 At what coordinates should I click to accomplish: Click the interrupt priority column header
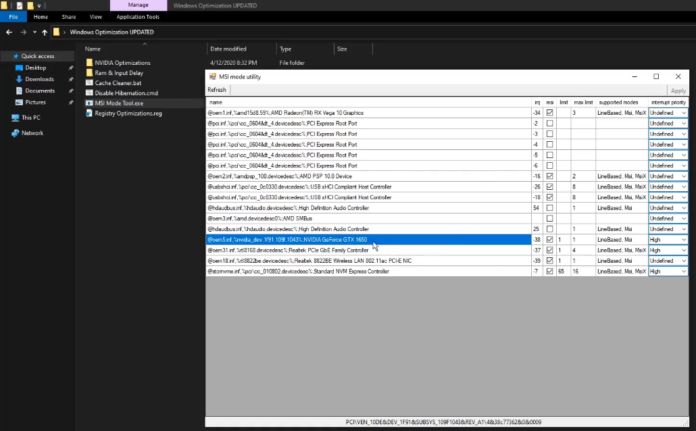[x=668, y=102]
